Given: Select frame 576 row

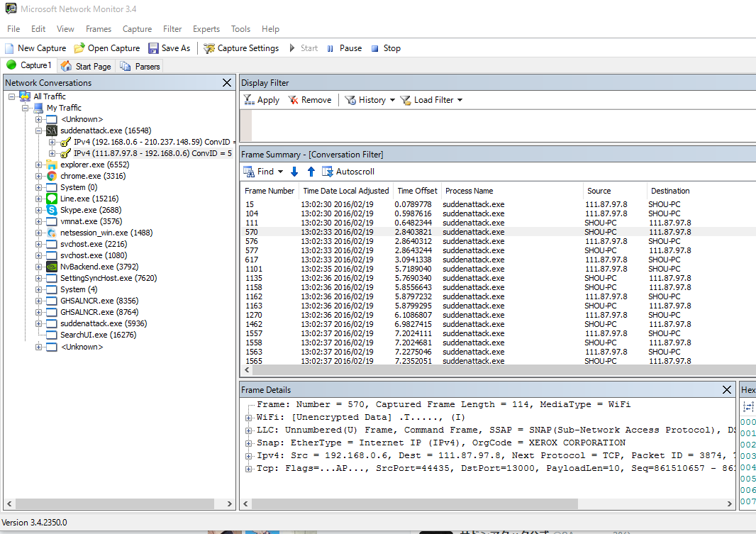Looking at the screenshot, I should [498, 241].
